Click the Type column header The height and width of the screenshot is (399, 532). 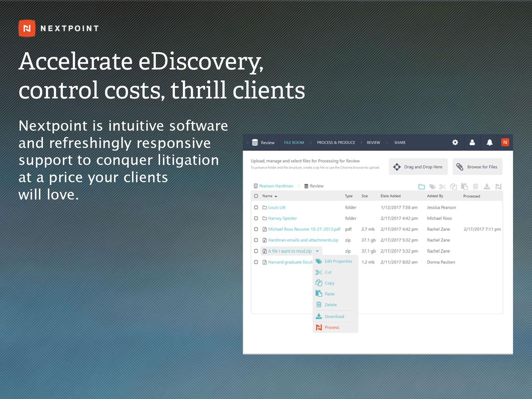click(x=348, y=196)
